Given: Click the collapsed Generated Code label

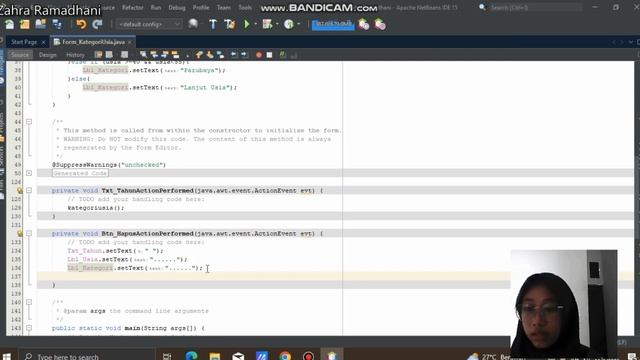Looking at the screenshot, I should [x=80, y=173].
